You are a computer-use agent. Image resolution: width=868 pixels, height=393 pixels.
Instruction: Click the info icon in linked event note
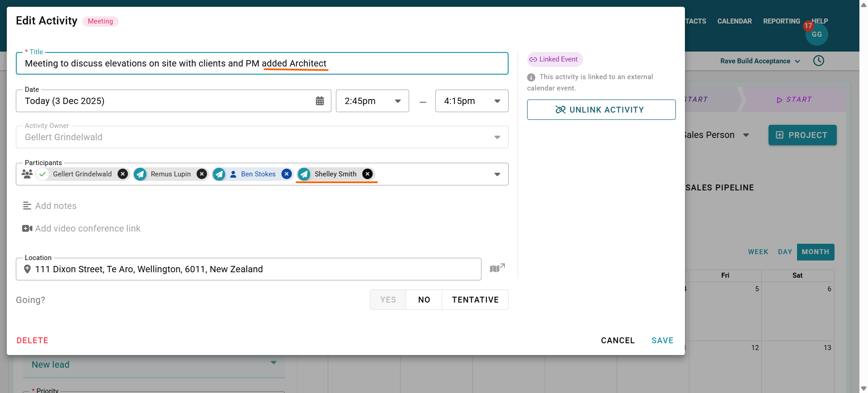click(531, 77)
